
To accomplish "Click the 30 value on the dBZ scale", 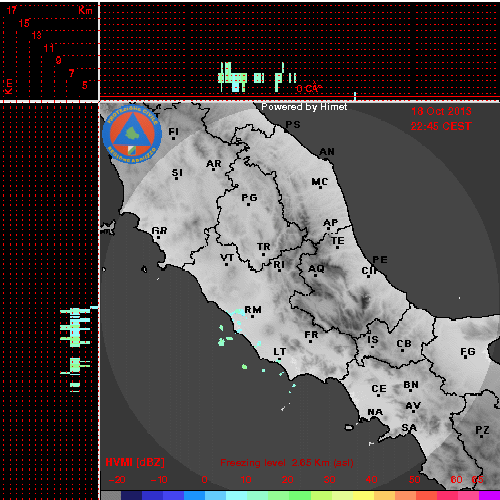I will pyautogui.click(x=329, y=480).
